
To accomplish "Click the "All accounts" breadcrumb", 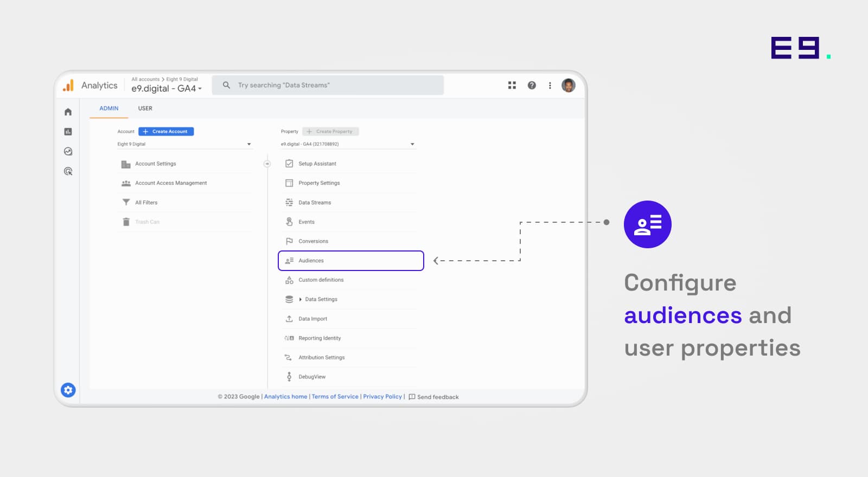I will [x=145, y=79].
